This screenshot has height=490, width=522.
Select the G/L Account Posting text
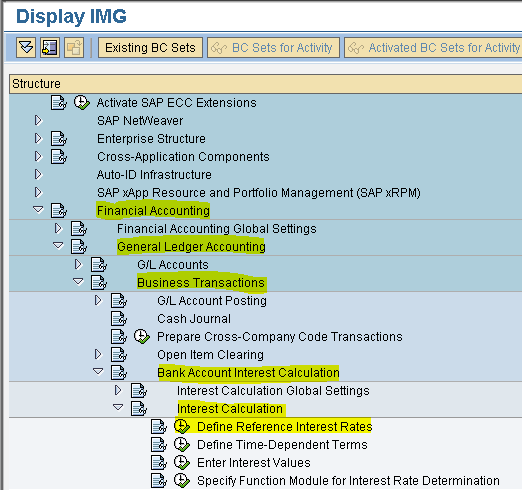pos(212,301)
